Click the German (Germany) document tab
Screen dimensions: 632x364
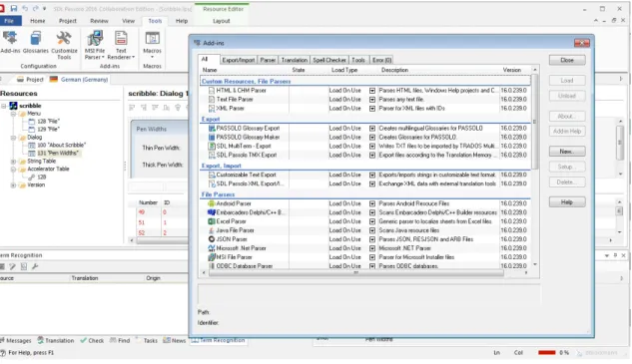(x=79, y=80)
